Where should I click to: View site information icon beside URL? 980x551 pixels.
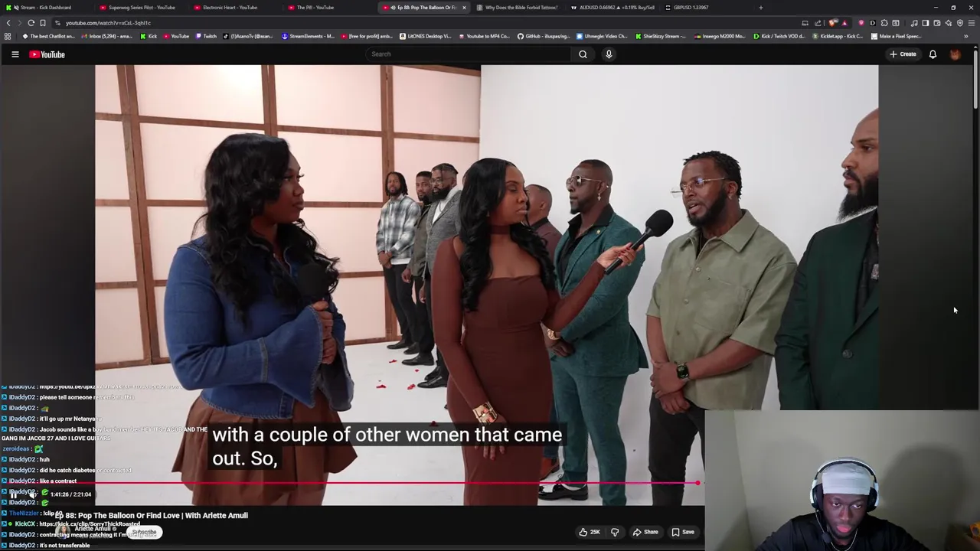pos(57,23)
